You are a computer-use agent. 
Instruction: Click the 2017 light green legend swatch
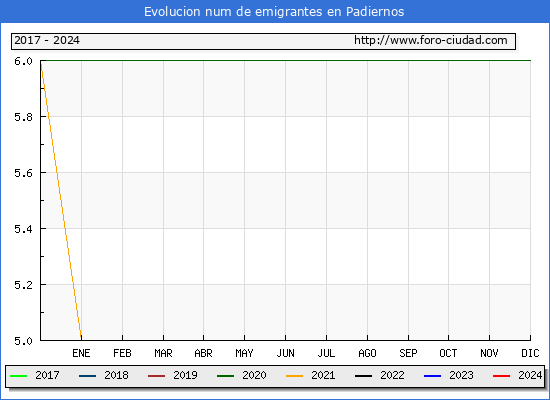click(19, 376)
